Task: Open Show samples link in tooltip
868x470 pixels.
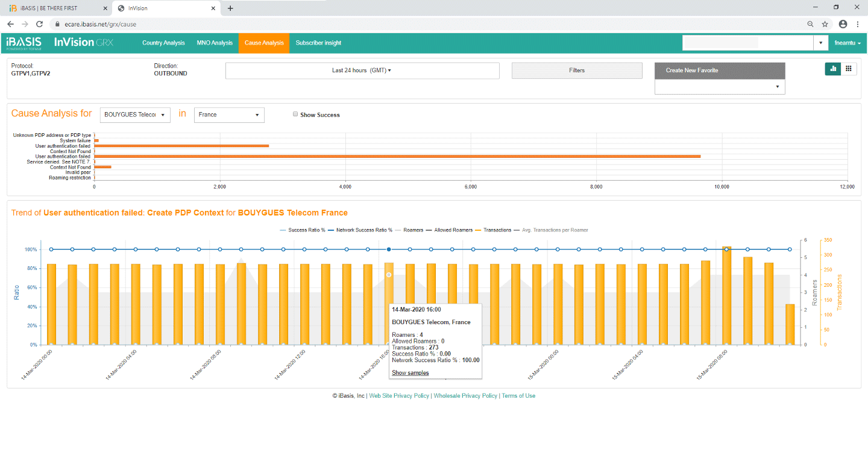Action: [410, 373]
